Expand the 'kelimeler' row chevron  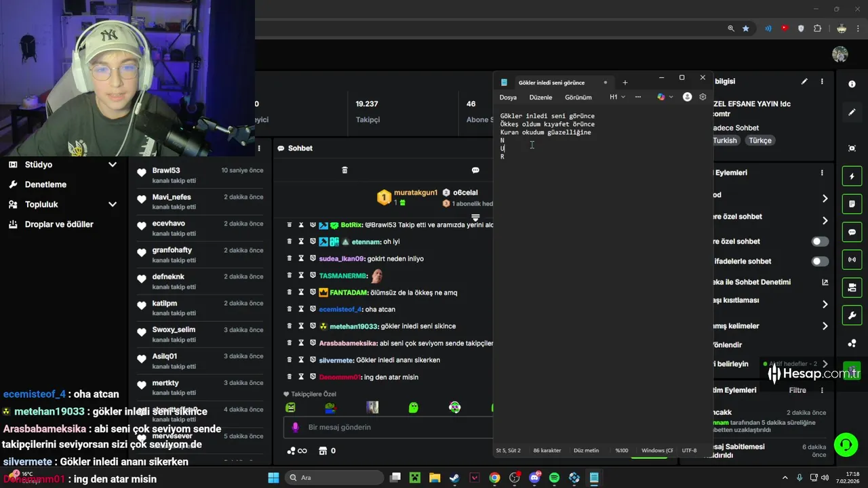pyautogui.click(x=825, y=326)
